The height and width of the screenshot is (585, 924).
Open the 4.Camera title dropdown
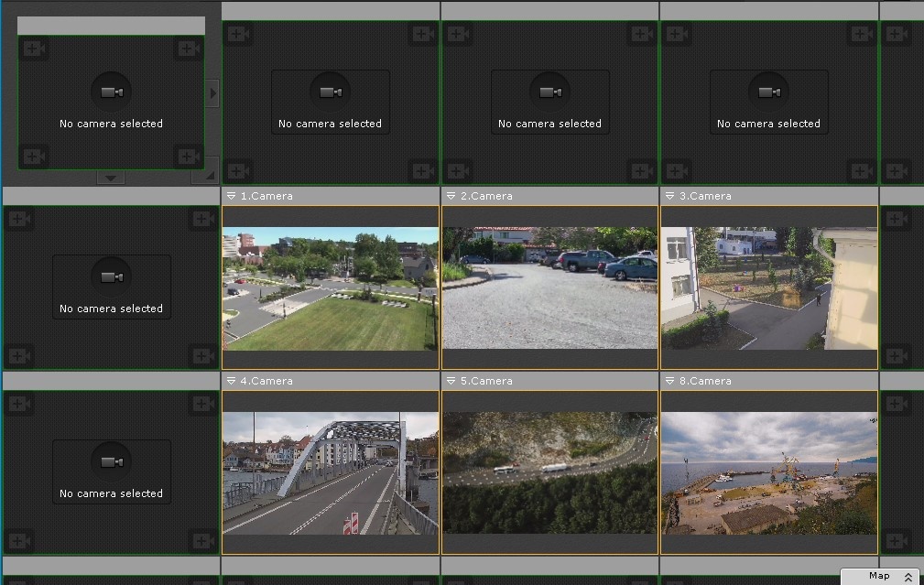point(231,381)
